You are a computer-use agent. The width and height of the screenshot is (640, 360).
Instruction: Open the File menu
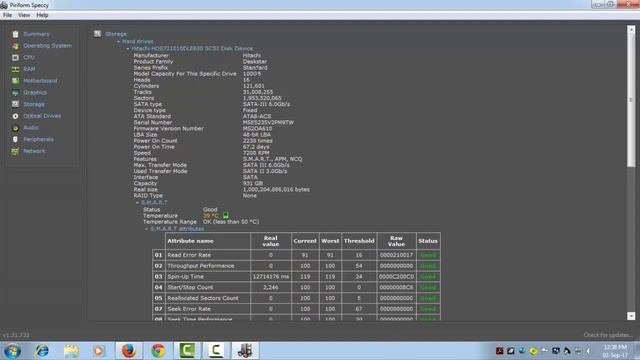tap(7, 15)
